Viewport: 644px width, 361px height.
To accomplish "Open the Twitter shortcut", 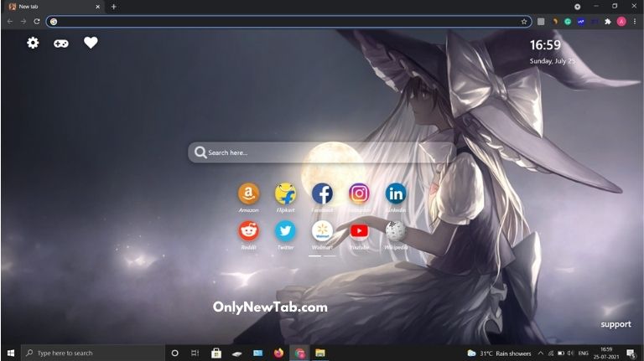I will 285,231.
